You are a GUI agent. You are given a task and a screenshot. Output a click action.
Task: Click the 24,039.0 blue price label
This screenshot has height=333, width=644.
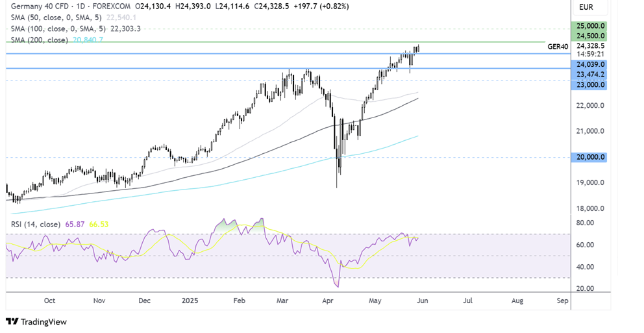click(588, 65)
